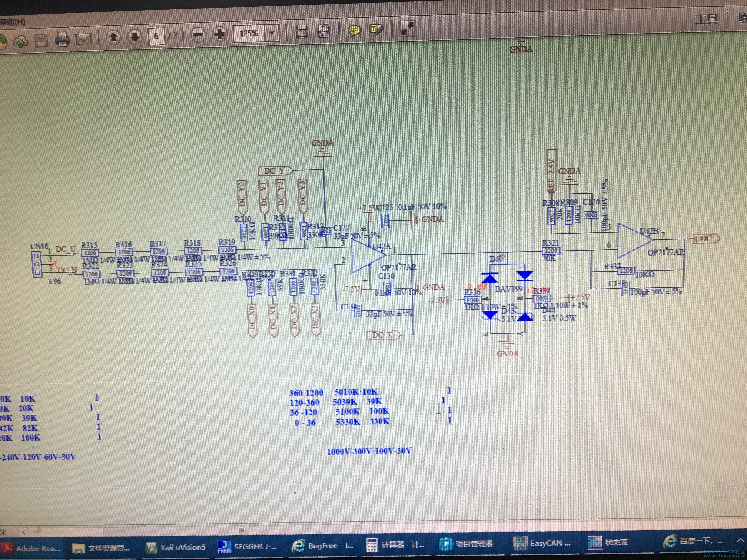Click the U42B op-amp designator
This screenshot has height=560, width=747.
coord(649,231)
